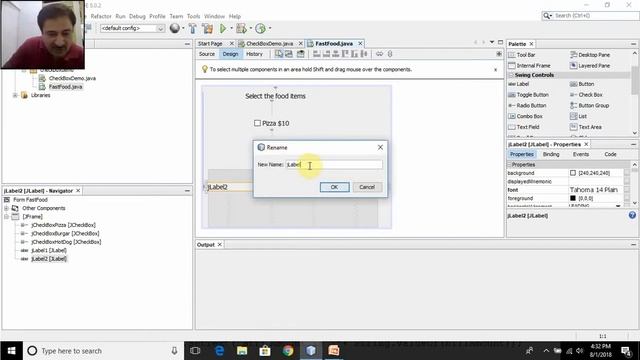The height and width of the screenshot is (360, 640).
Task: Pick the Text Field palette component
Action: click(524, 127)
